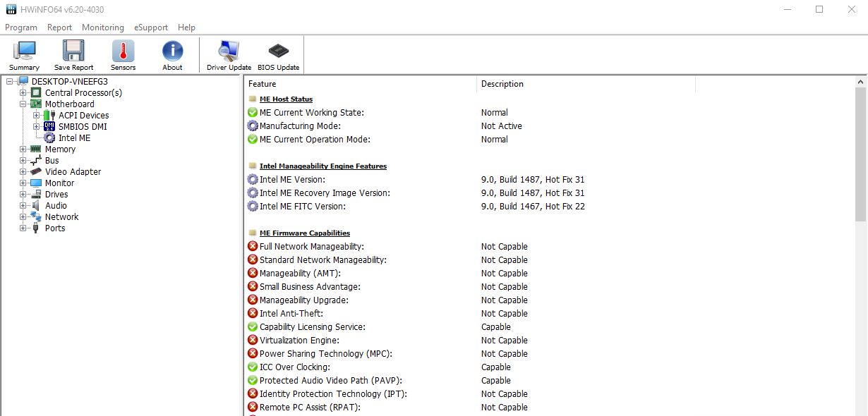The width and height of the screenshot is (868, 416).
Task: Expand the Central Processor(s) node
Action: click(23, 92)
